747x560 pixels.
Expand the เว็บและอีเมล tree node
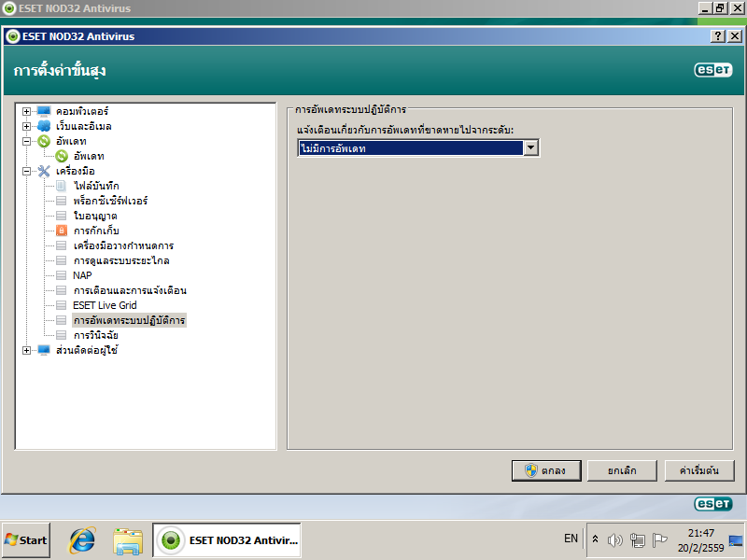(x=27, y=126)
